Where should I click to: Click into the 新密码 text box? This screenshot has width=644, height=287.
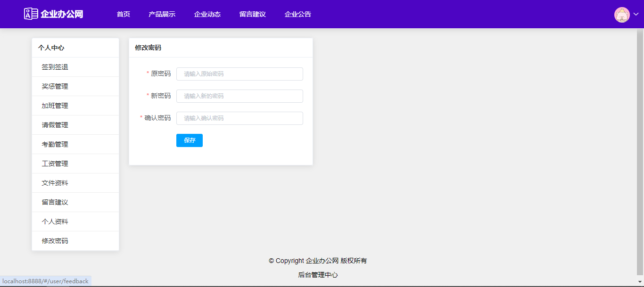pos(239,96)
